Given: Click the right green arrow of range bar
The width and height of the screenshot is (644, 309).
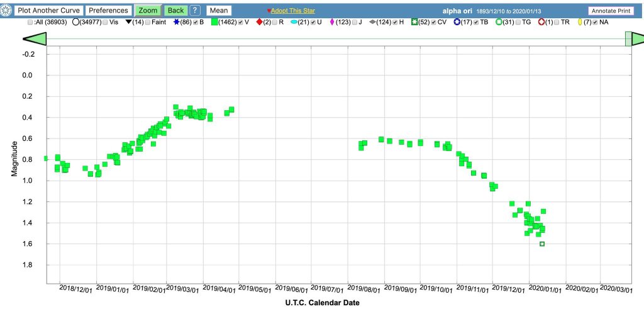Looking at the screenshot, I should tap(638, 39).
